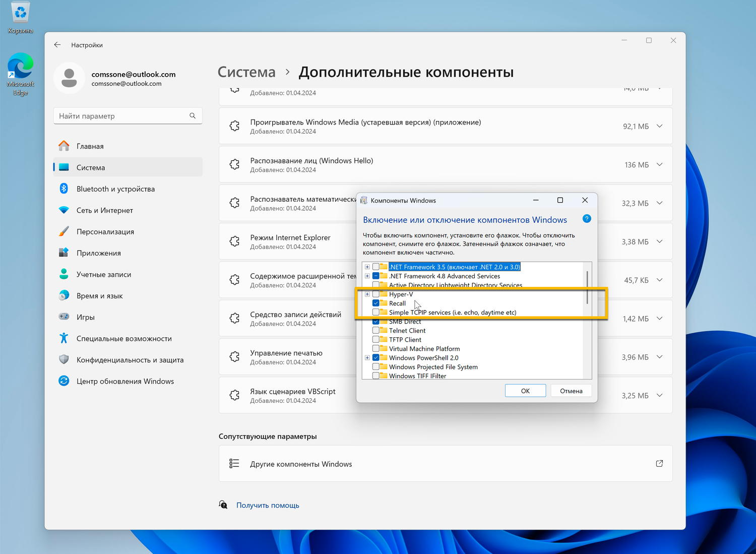Expand the .NET Framework 4.8 tree node
Screen dimensions: 756x554
click(367, 276)
